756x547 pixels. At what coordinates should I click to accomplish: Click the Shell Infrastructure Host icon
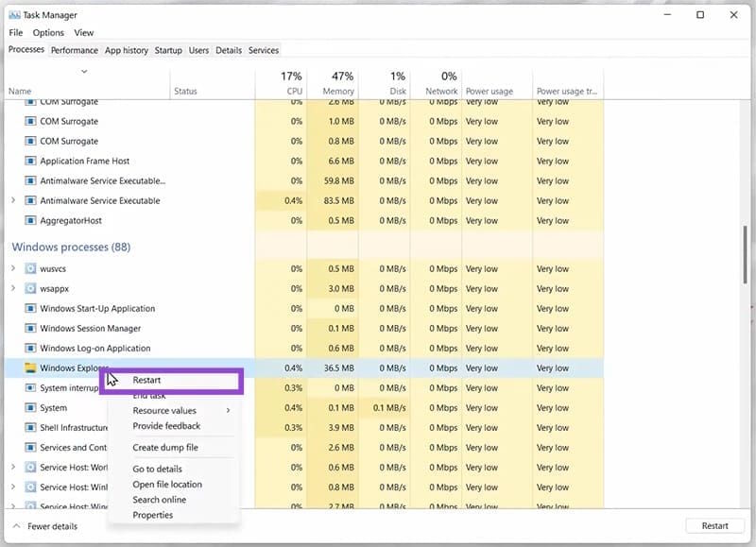click(32, 427)
